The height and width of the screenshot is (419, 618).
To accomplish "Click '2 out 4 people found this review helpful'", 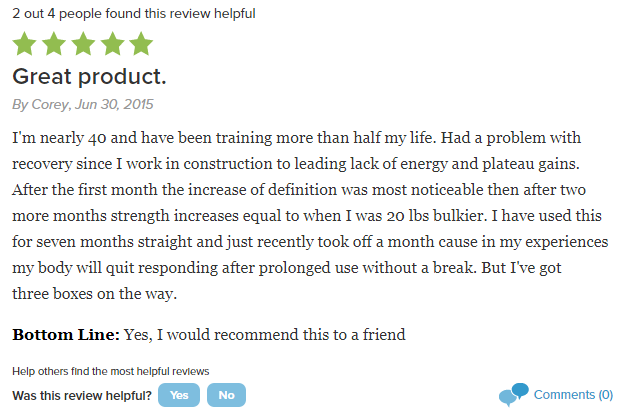I will [x=134, y=13].
